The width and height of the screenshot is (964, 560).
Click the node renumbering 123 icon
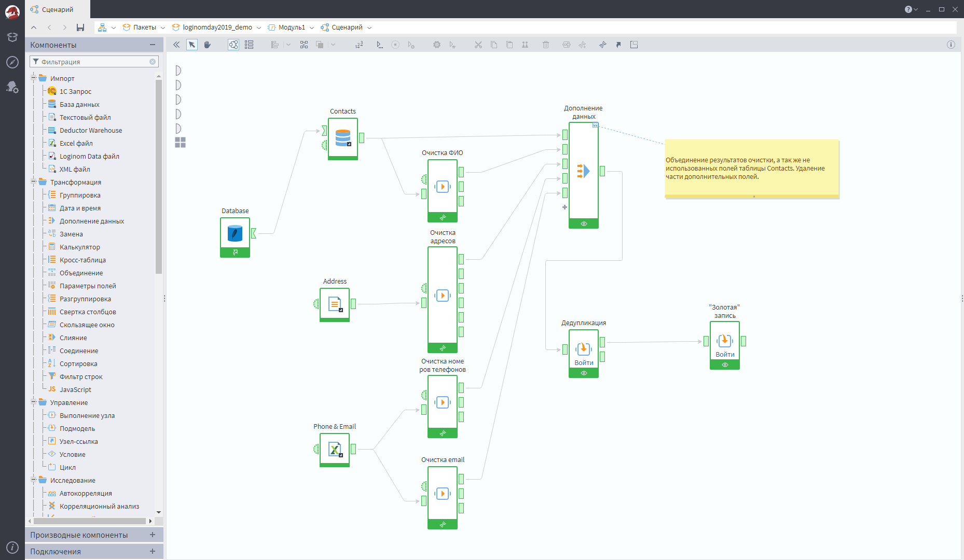pos(359,45)
